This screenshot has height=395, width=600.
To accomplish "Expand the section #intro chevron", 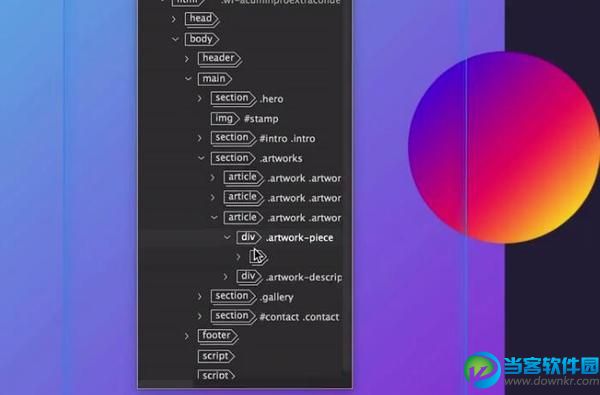I will (199, 138).
